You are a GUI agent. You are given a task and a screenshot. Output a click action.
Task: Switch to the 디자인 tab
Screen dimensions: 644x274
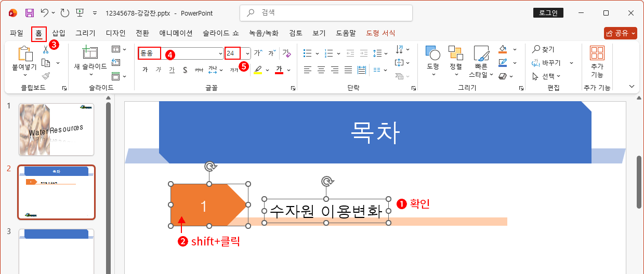tap(115, 33)
